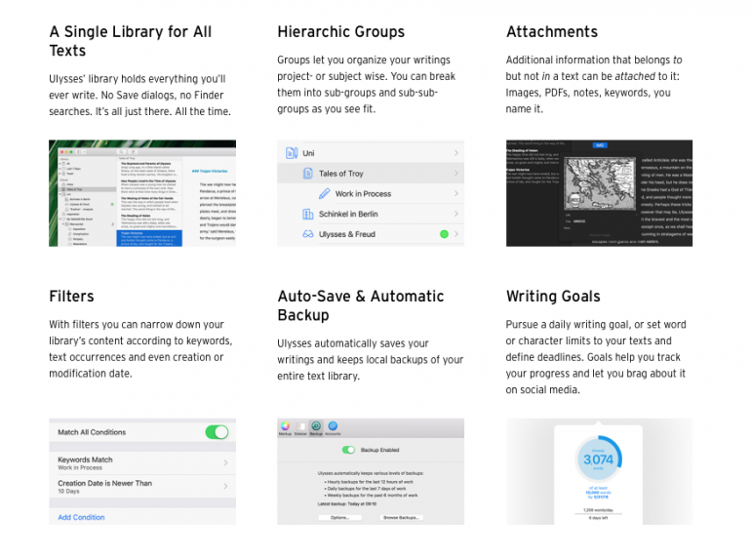The image size is (751, 560).
Task: Toggle the Backup Enabled switch
Action: click(x=348, y=450)
